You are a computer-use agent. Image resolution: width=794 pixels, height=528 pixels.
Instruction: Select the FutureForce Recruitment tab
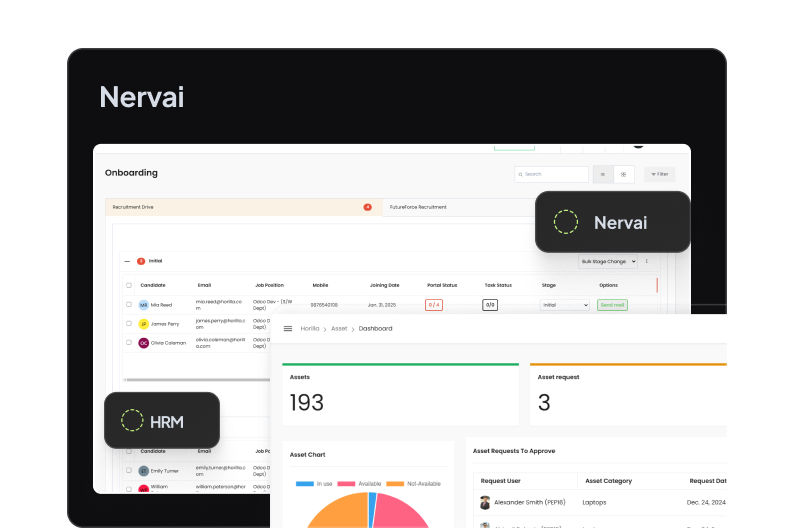(418, 207)
